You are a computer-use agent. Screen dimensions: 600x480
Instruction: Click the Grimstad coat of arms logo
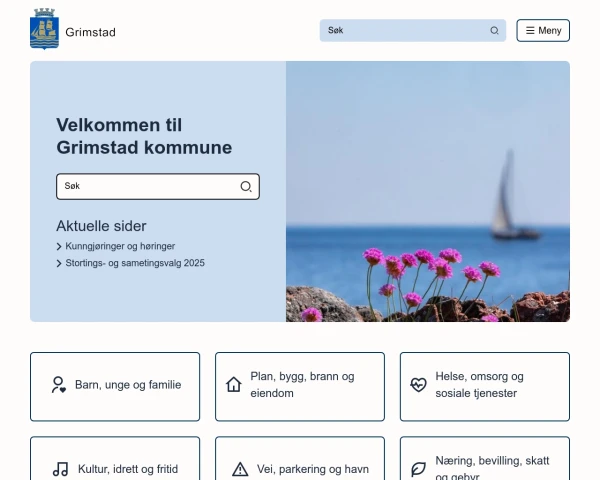coord(44,29)
